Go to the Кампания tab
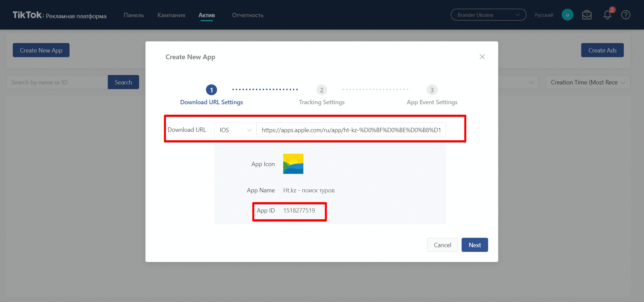644x302 pixels. click(x=171, y=15)
